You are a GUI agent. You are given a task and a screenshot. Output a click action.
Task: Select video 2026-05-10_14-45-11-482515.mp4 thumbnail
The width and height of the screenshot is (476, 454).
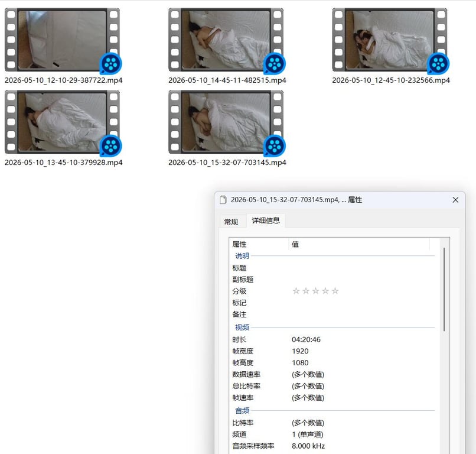point(226,40)
